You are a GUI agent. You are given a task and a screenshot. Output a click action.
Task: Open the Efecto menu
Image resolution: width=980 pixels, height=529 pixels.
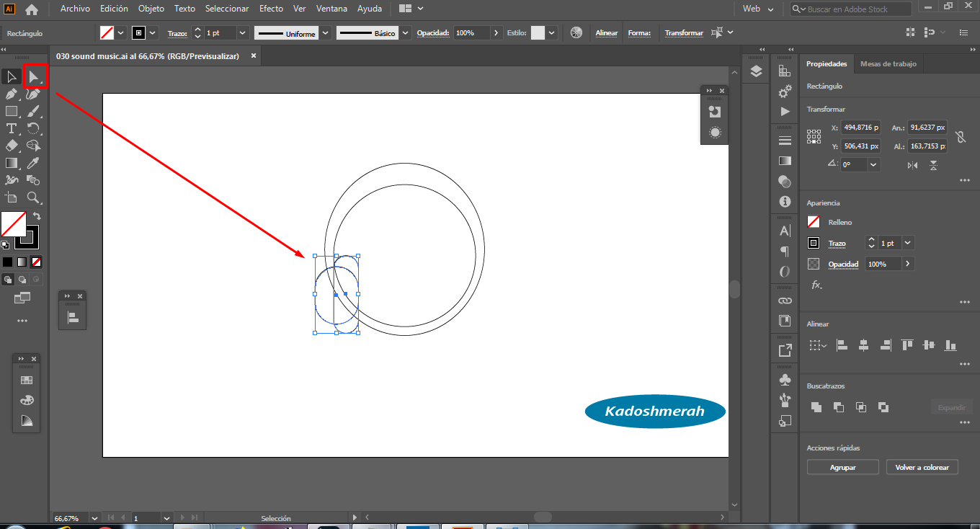[x=272, y=9]
